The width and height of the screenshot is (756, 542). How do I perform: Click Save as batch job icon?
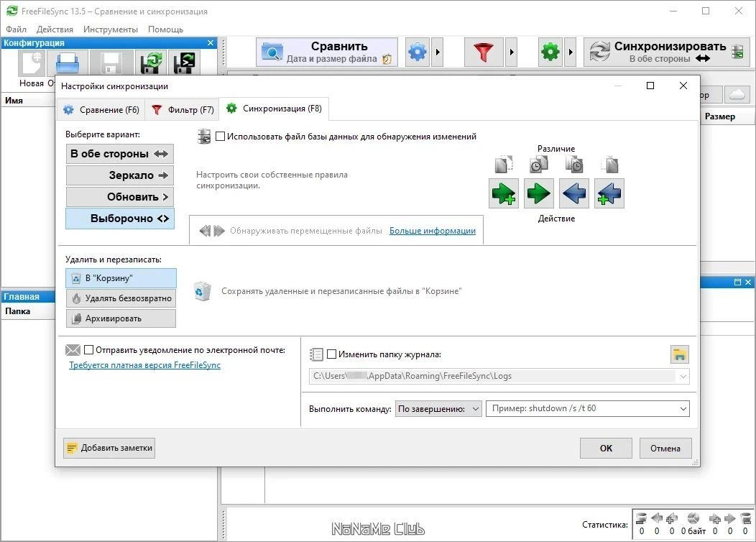(x=184, y=62)
